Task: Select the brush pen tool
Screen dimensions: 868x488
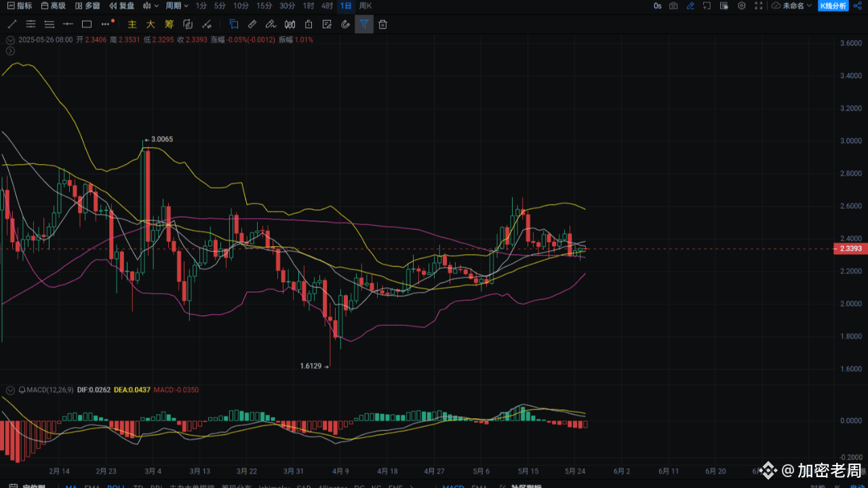Action: (271, 24)
